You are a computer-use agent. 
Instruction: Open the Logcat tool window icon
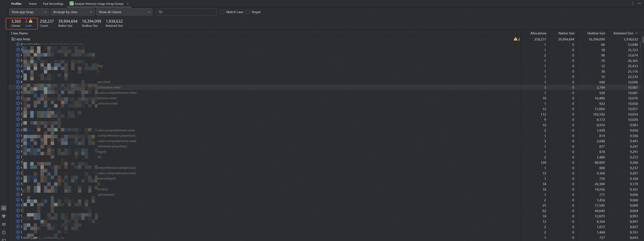coord(4,224)
